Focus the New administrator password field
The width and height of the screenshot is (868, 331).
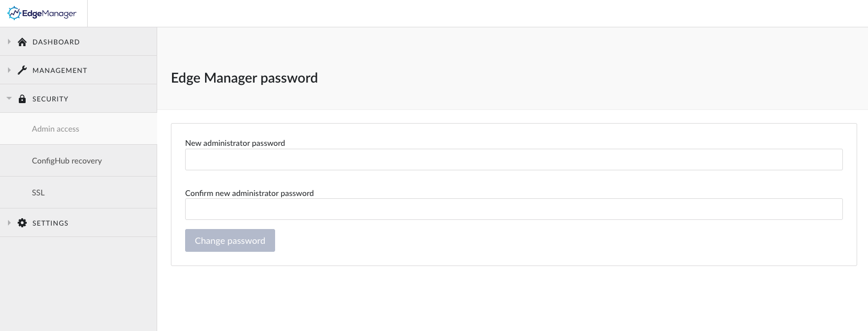coord(513,160)
